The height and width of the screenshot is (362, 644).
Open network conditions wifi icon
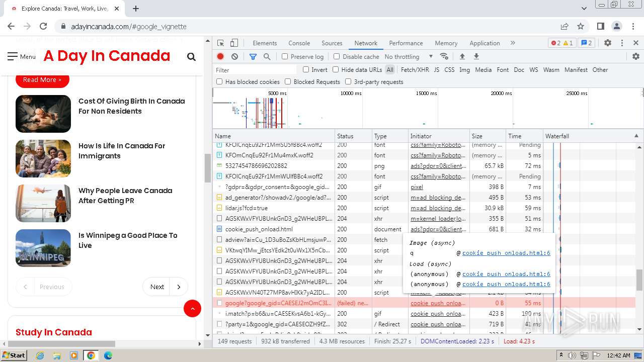click(444, 56)
